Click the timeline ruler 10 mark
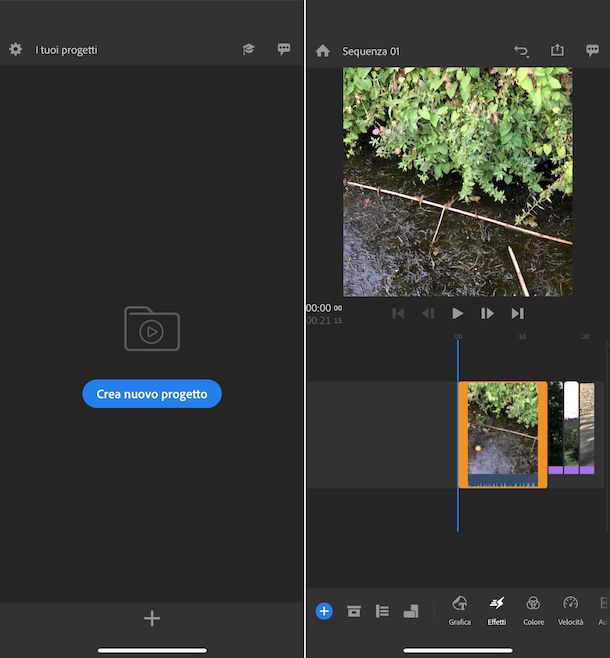The image size is (610, 658). click(521, 337)
